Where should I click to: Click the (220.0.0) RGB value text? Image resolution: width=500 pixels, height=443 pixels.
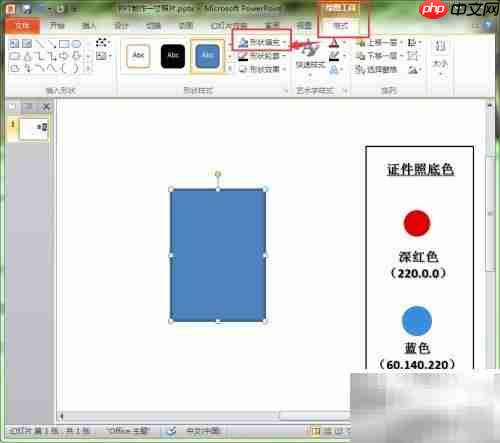(x=418, y=274)
